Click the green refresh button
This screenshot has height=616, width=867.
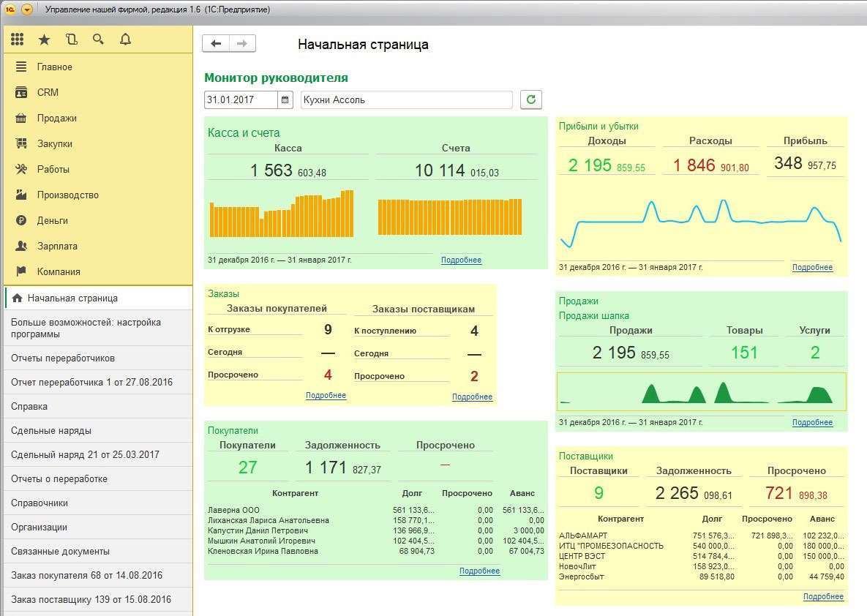(x=530, y=99)
